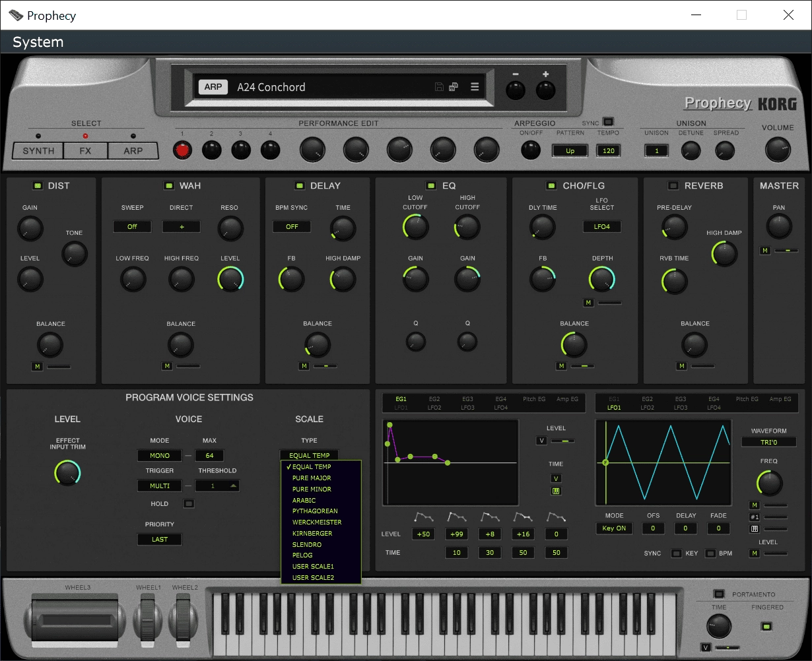
Task: Click the DIST TONE knob
Action: click(74, 253)
